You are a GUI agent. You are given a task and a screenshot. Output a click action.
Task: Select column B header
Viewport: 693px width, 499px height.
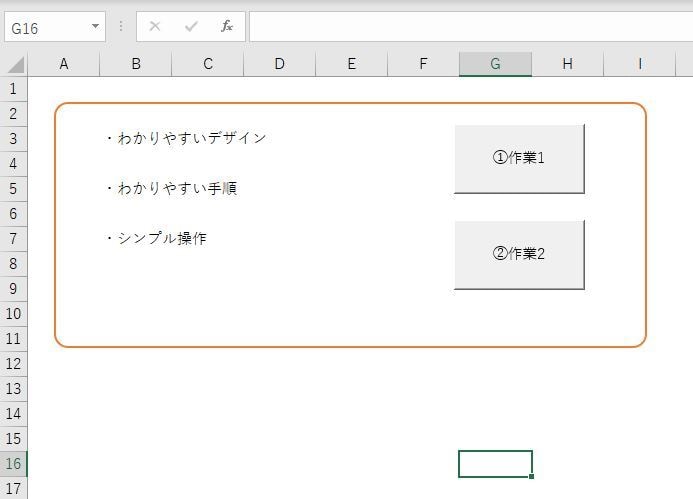click(x=136, y=64)
